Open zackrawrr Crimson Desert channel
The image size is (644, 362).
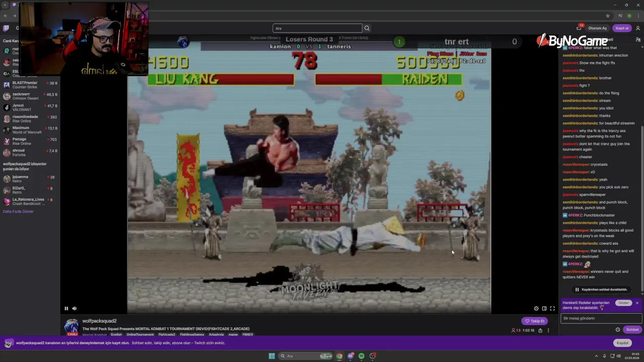(30, 96)
